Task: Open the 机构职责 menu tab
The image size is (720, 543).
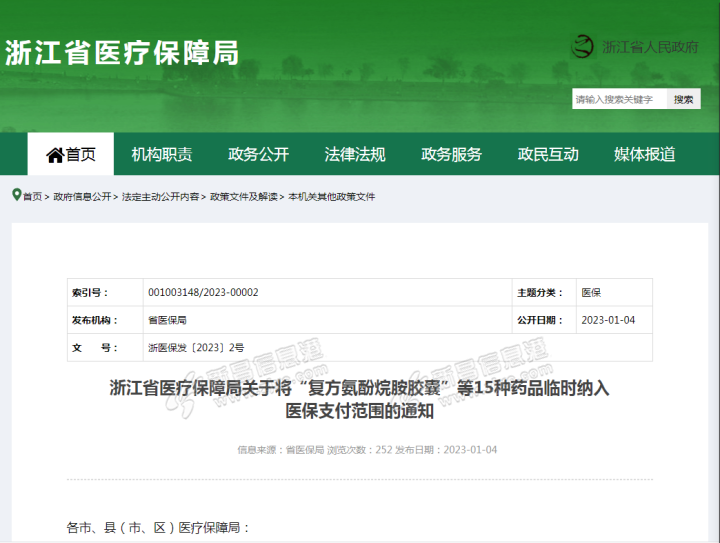Action: (162, 154)
